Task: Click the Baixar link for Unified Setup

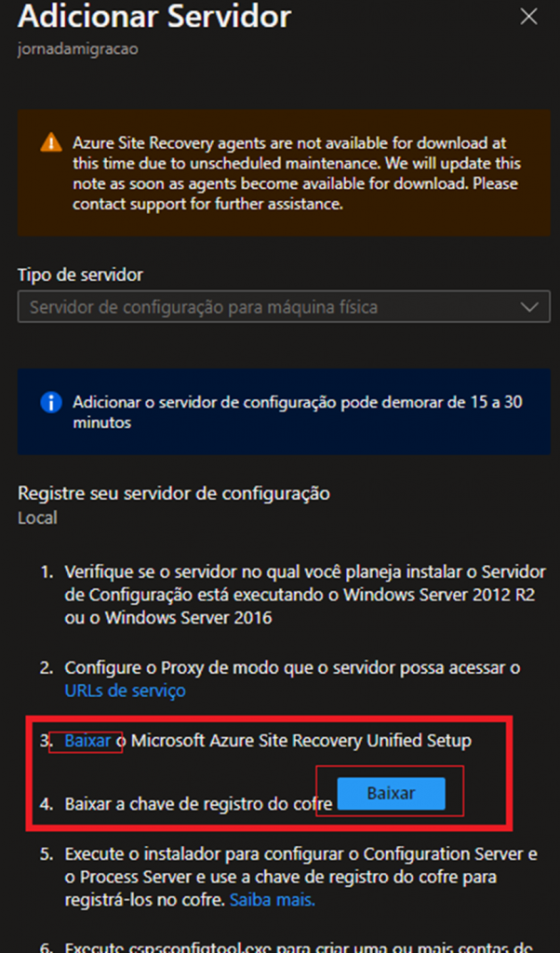Action: pos(87,741)
